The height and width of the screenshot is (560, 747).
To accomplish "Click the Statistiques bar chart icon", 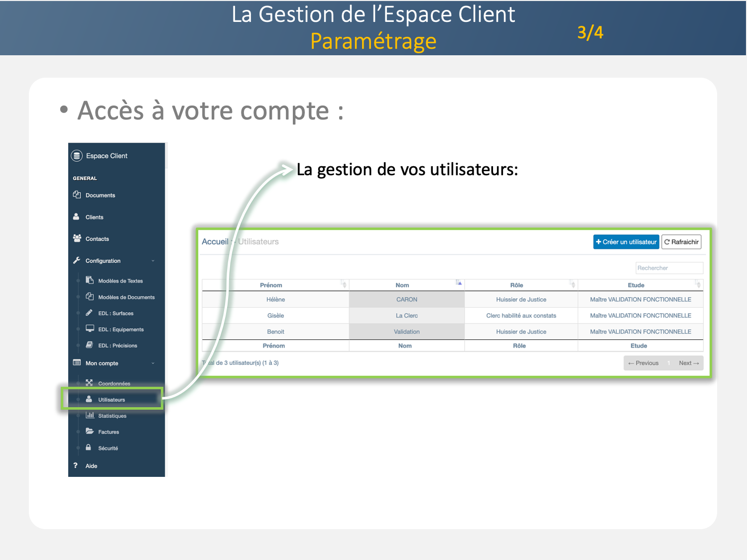I will click(90, 415).
